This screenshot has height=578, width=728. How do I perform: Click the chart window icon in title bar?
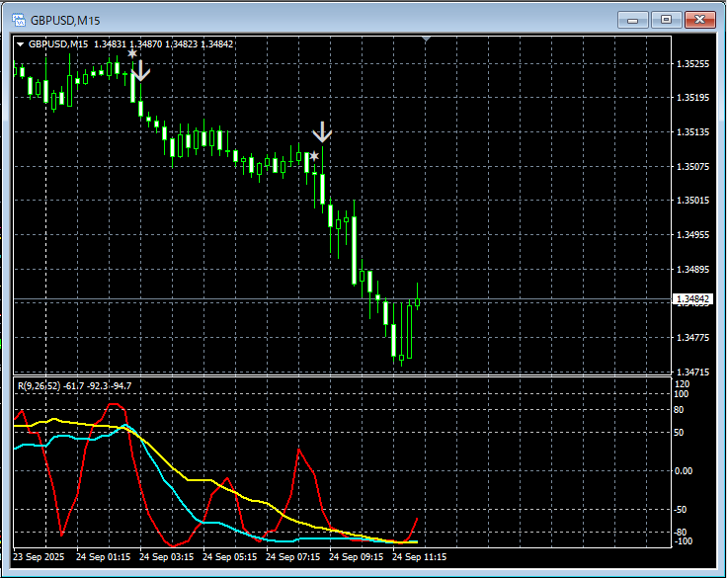pyautogui.click(x=18, y=20)
